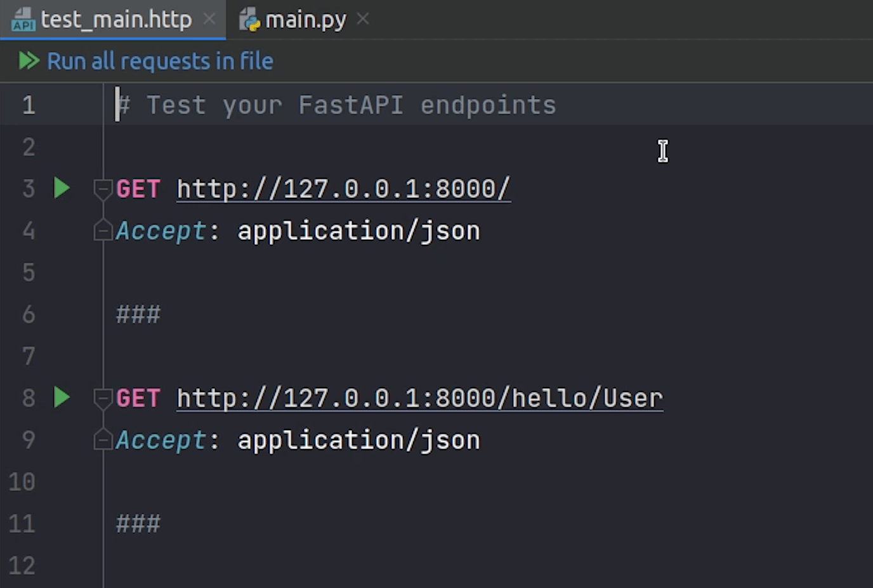The width and height of the screenshot is (873, 588).
Task: Toggle the fold end marker on line 9
Action: [102, 440]
